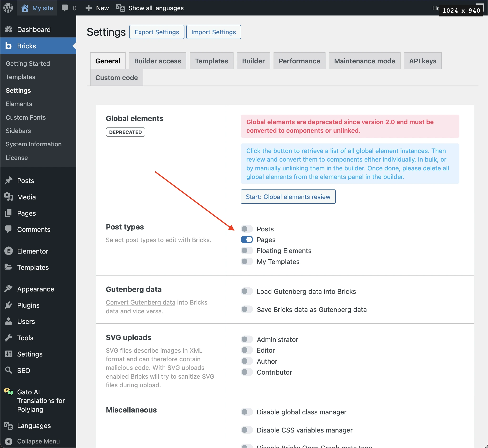Open the comments bubble icon in admin bar
488x448 pixels.
coord(65,8)
